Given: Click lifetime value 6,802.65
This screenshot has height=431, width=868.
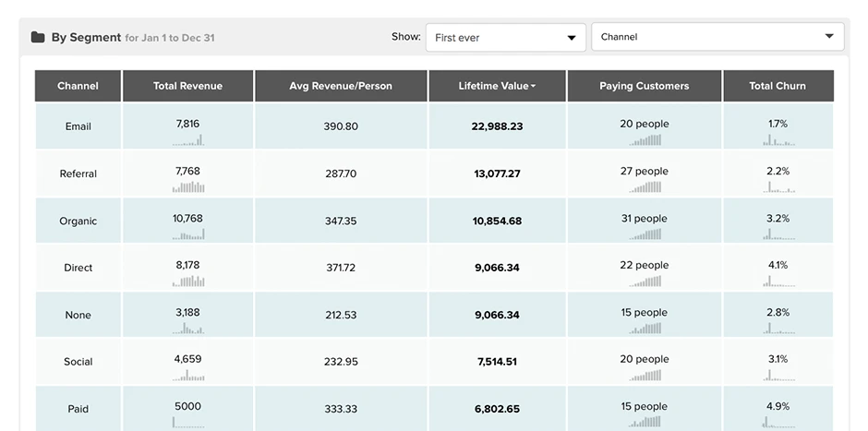Looking at the screenshot, I should (x=497, y=409).
